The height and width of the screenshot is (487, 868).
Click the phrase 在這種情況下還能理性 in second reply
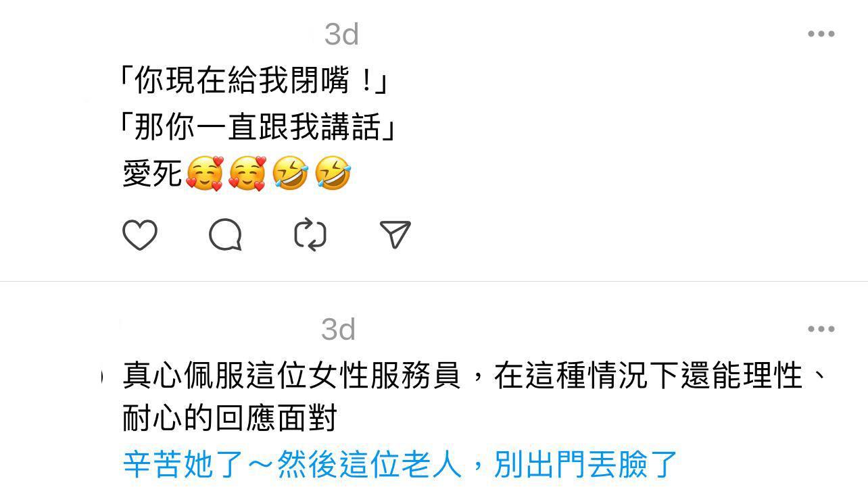click(x=648, y=376)
